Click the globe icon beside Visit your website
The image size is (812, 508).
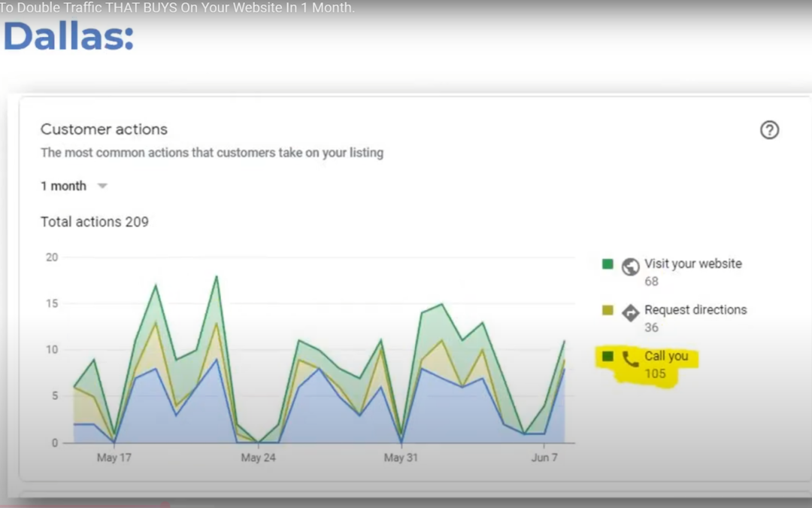[x=630, y=266]
